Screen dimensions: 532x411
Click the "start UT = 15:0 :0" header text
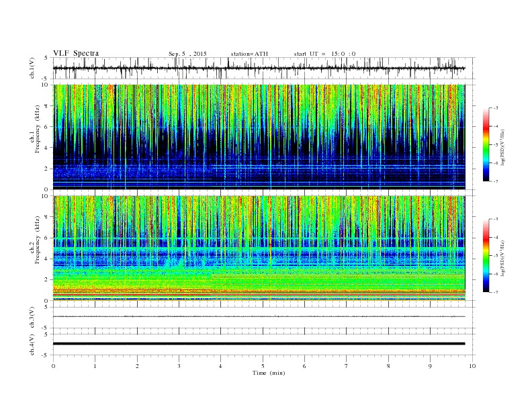pos(324,54)
